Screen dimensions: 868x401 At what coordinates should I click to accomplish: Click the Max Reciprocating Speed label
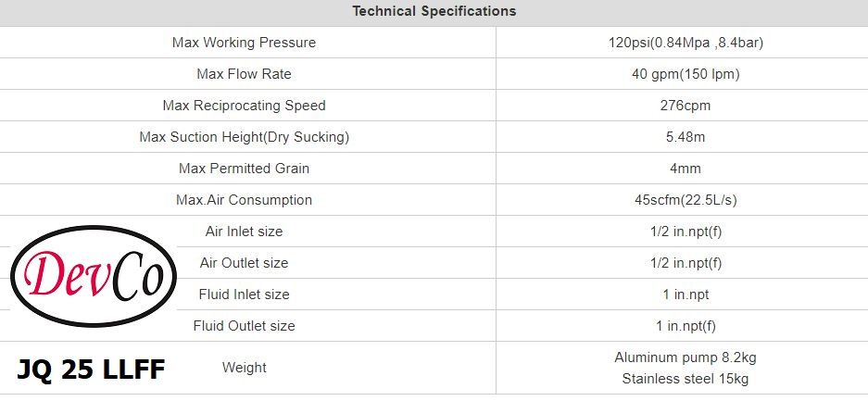coord(244,106)
